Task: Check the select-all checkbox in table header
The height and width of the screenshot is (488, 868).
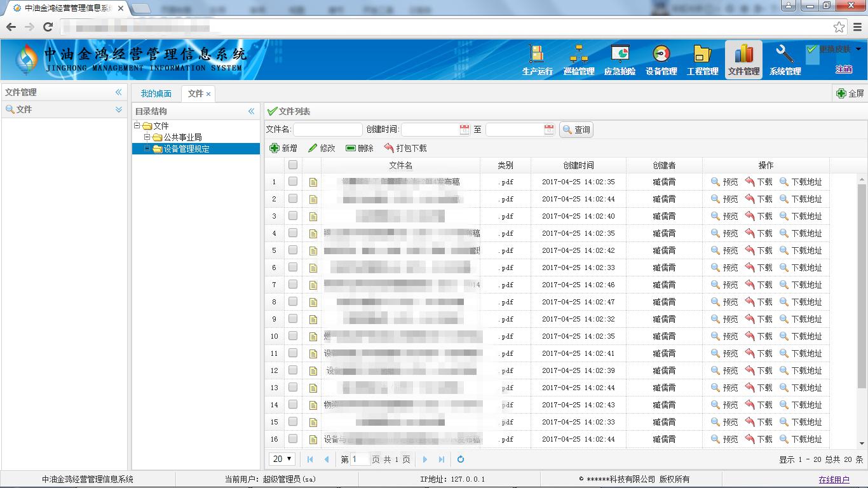Action: tap(293, 165)
